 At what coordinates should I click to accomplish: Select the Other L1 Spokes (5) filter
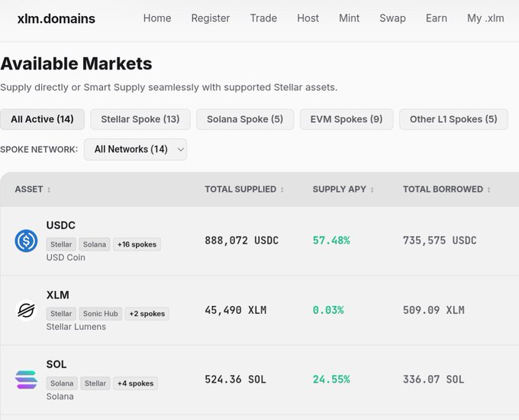click(453, 119)
